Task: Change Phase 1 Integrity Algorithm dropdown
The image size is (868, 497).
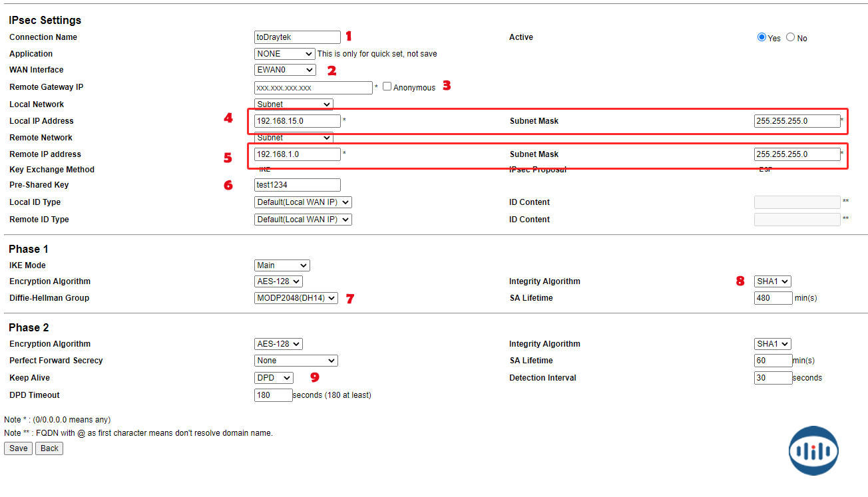Action: point(772,281)
